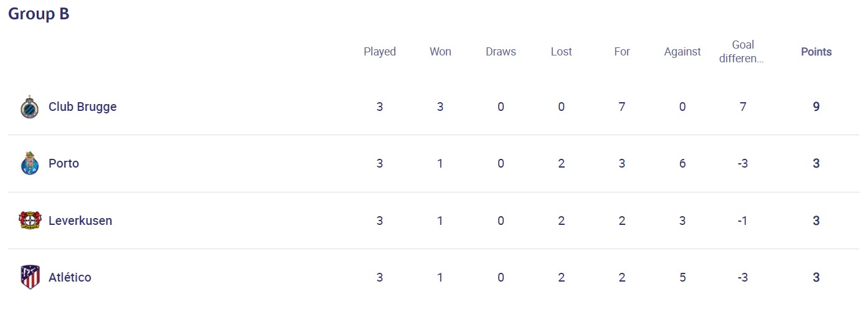Open the Atlético team link
The width and height of the screenshot is (868, 309).
(70, 277)
